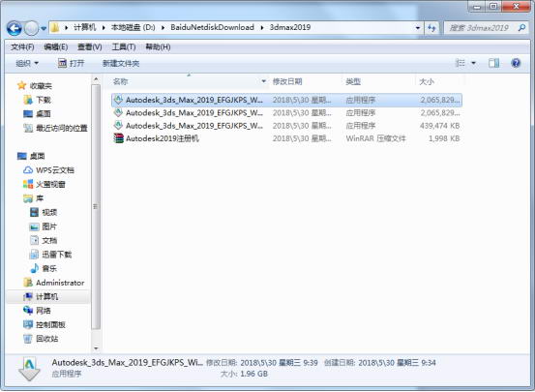
Task: Open the 查看(V) menu
Action: click(x=89, y=46)
